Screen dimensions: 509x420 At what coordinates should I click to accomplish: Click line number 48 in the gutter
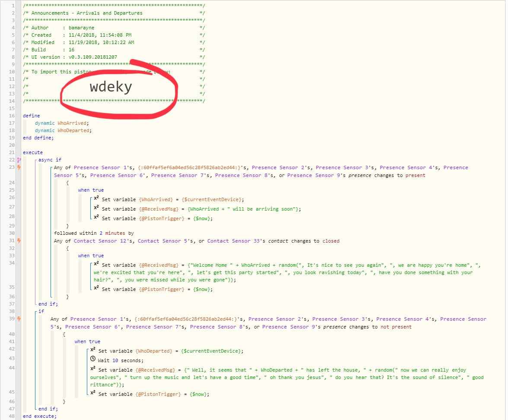[12, 416]
